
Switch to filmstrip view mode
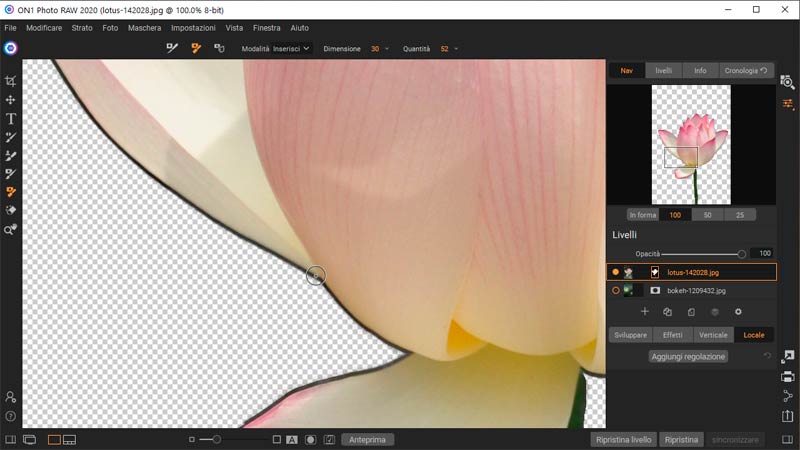pos(69,439)
